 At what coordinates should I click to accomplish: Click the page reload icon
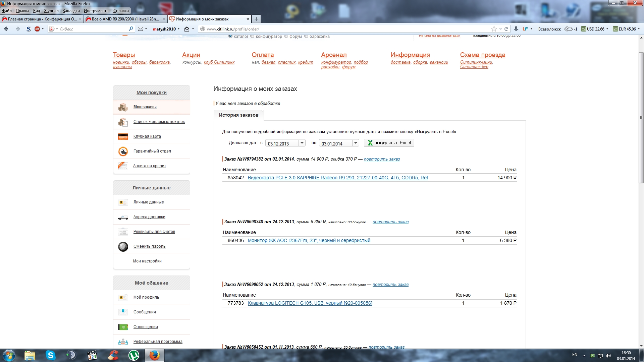click(506, 29)
